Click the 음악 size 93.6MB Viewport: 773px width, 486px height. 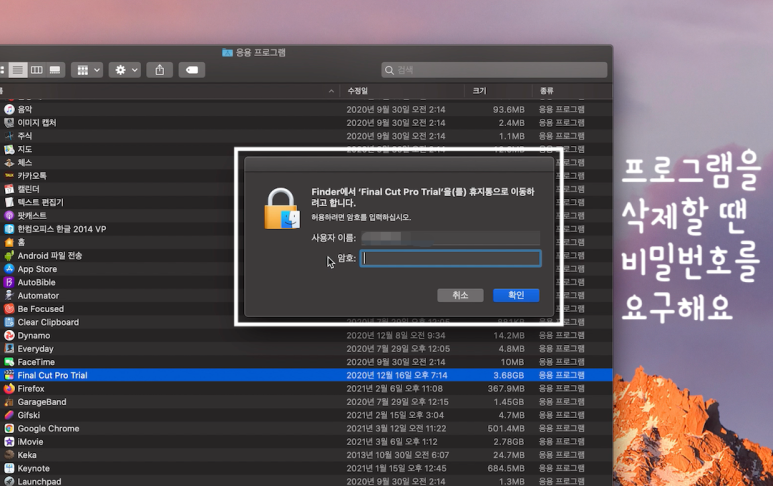click(x=509, y=109)
